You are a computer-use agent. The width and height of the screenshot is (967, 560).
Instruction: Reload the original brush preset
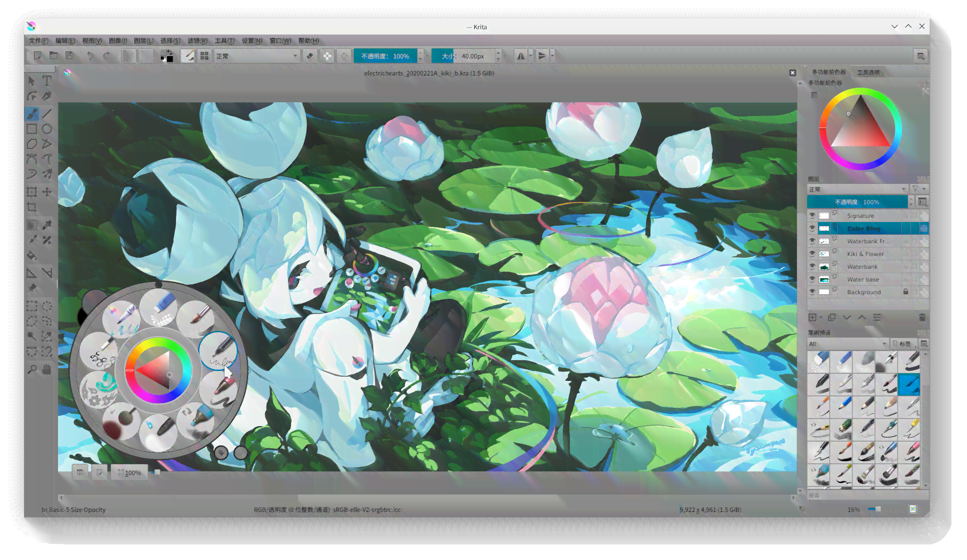[344, 56]
